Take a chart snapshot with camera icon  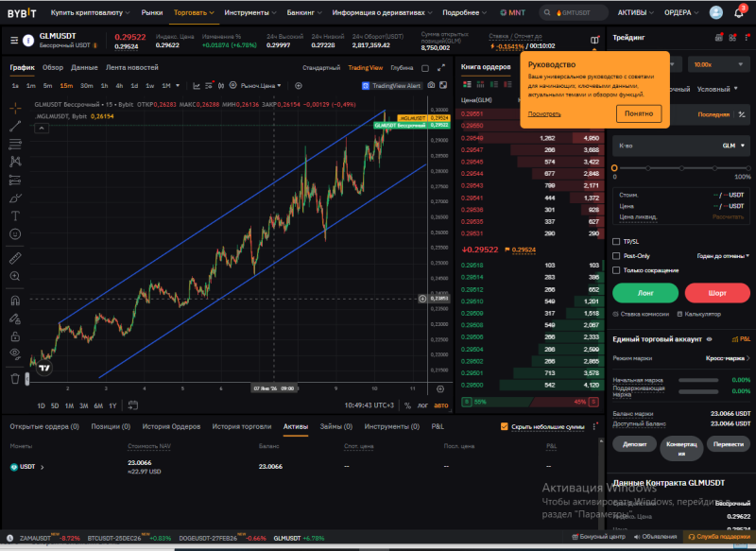point(431,85)
